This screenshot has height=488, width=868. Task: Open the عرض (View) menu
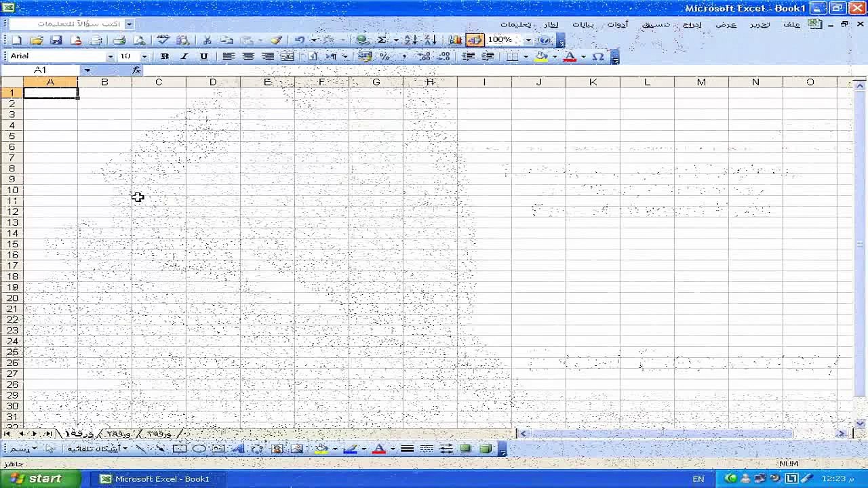[x=726, y=25]
